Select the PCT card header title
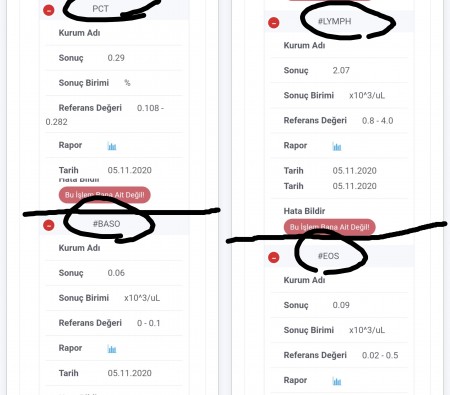This screenshot has width=450, height=395. 100,9
